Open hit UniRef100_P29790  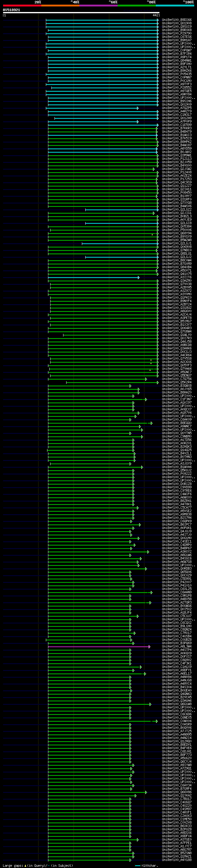(x=177, y=33)
